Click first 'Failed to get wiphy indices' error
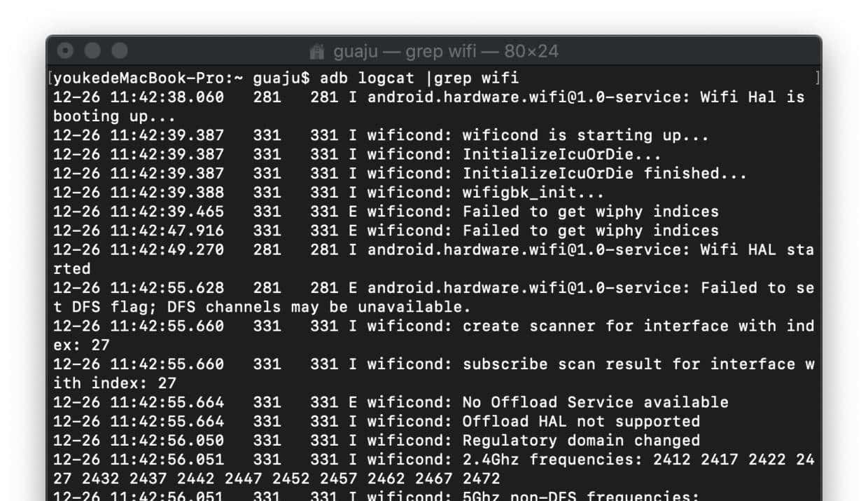Image resolution: width=868 pixels, height=501 pixels. coord(590,212)
